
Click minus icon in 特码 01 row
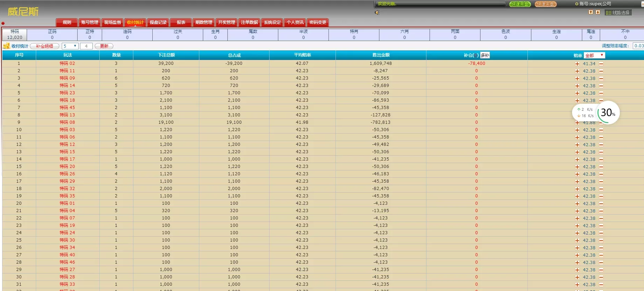tap(601, 204)
